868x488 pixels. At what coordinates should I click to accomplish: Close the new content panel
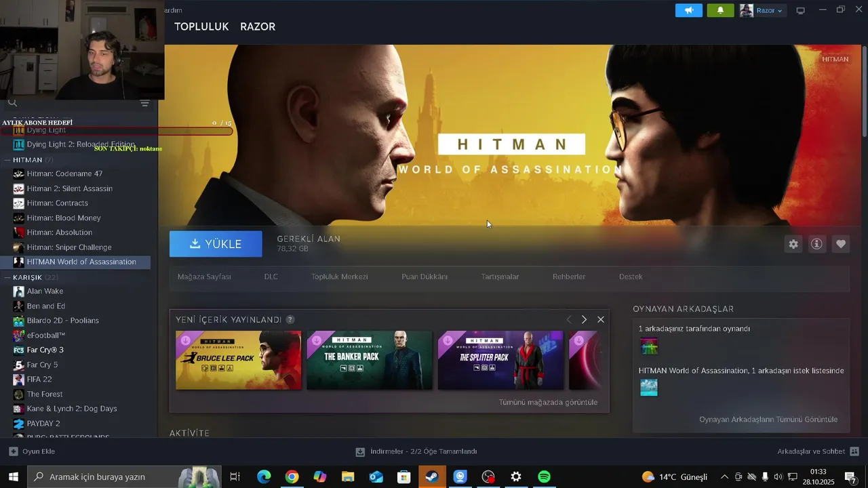[601, 319]
